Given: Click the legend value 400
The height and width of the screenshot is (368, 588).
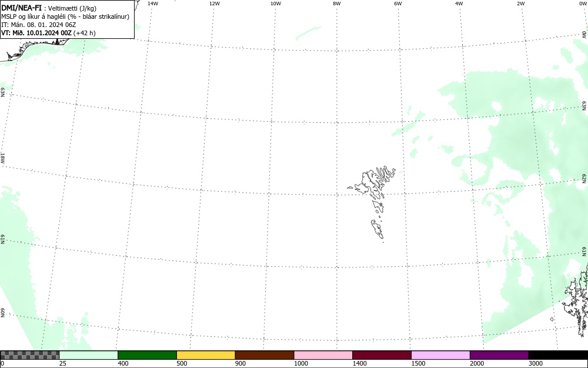Looking at the screenshot, I should (123, 363).
